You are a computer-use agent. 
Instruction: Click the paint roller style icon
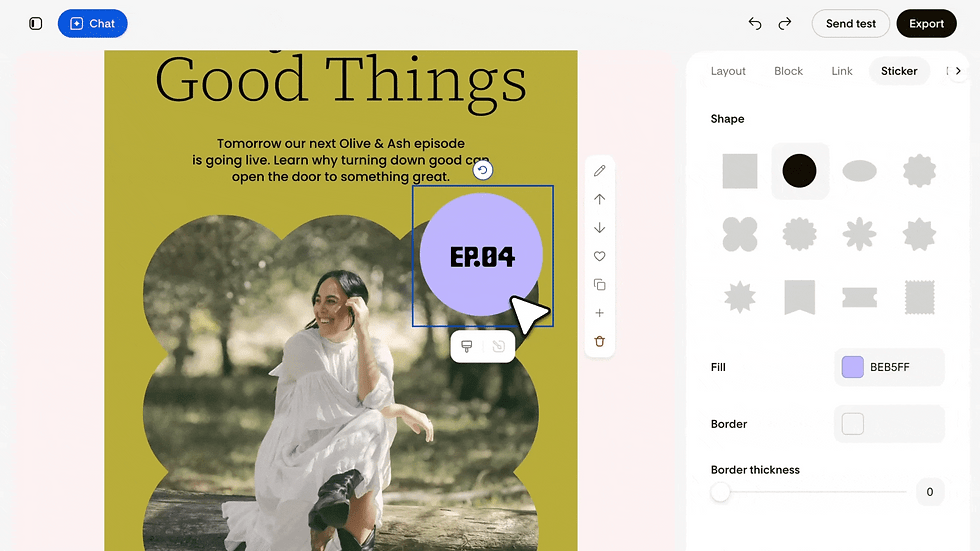pyautogui.click(x=467, y=346)
